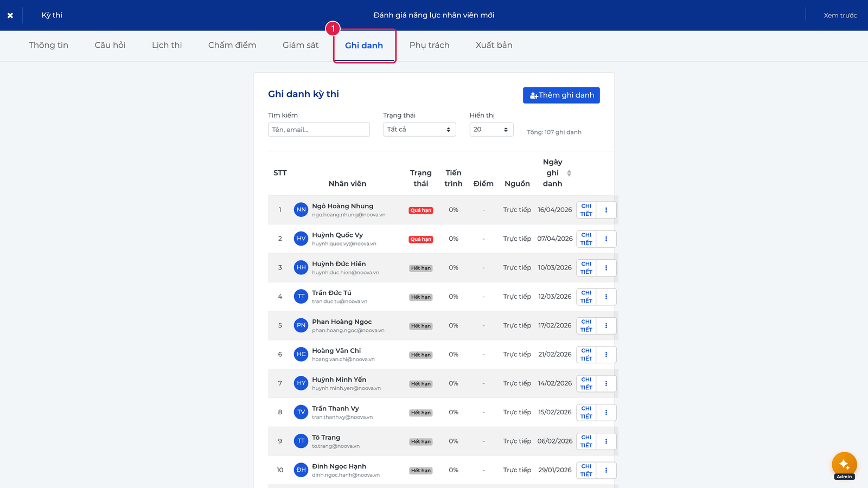Screen dimensions: 868x488
Task: Open three-dot menu for Đinh Ngọc Hạnh
Action: 606,470
